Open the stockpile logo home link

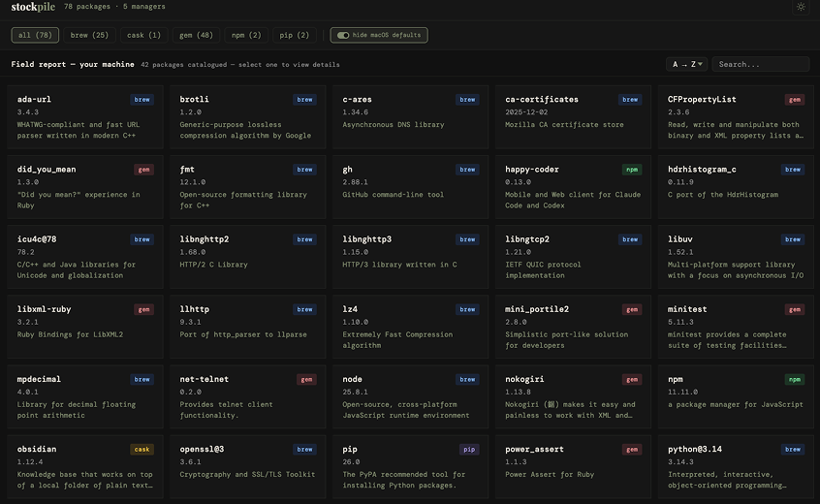pos(33,7)
